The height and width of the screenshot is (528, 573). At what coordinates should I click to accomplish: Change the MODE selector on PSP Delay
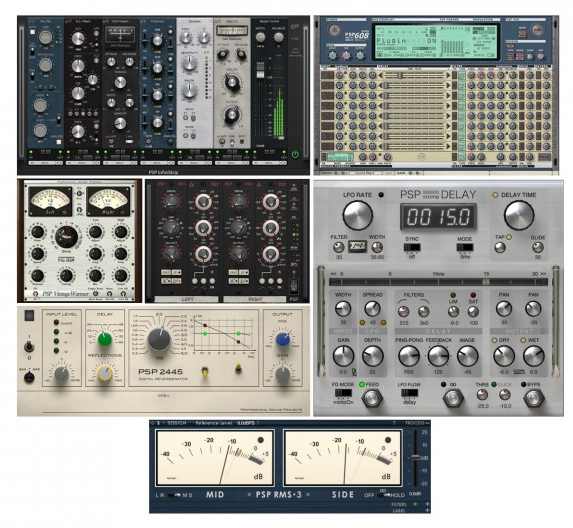465,247
